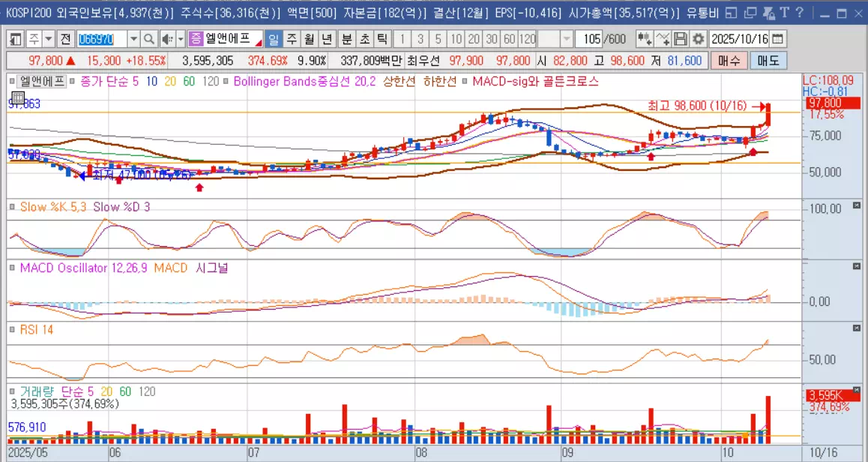Click the grid table icon on price chart
This screenshot has width=868, height=462.
point(17,98)
